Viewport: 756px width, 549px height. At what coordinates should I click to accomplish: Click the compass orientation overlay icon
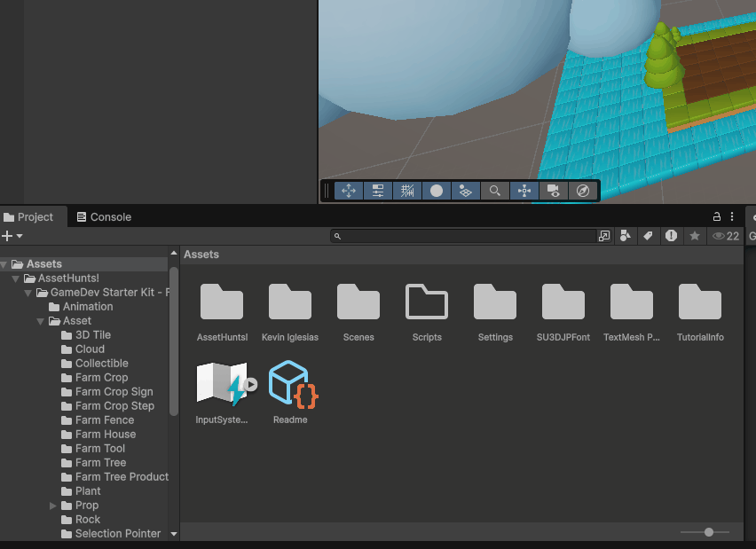pyautogui.click(x=582, y=191)
